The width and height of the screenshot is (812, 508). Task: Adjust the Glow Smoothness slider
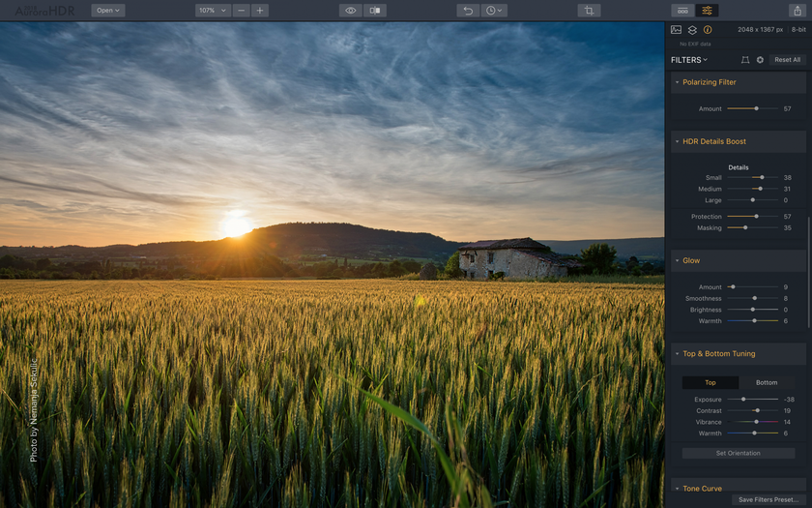point(752,299)
